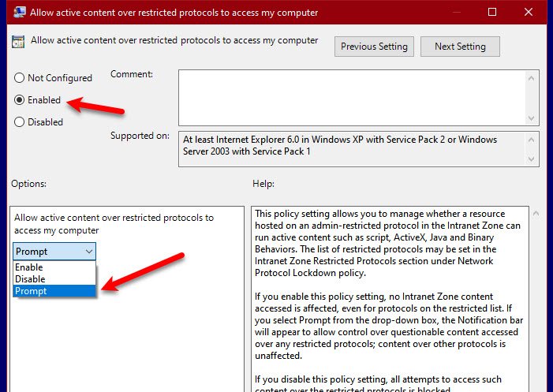Select the Enabled radio button
Screen dimensions: 553x392
point(19,99)
